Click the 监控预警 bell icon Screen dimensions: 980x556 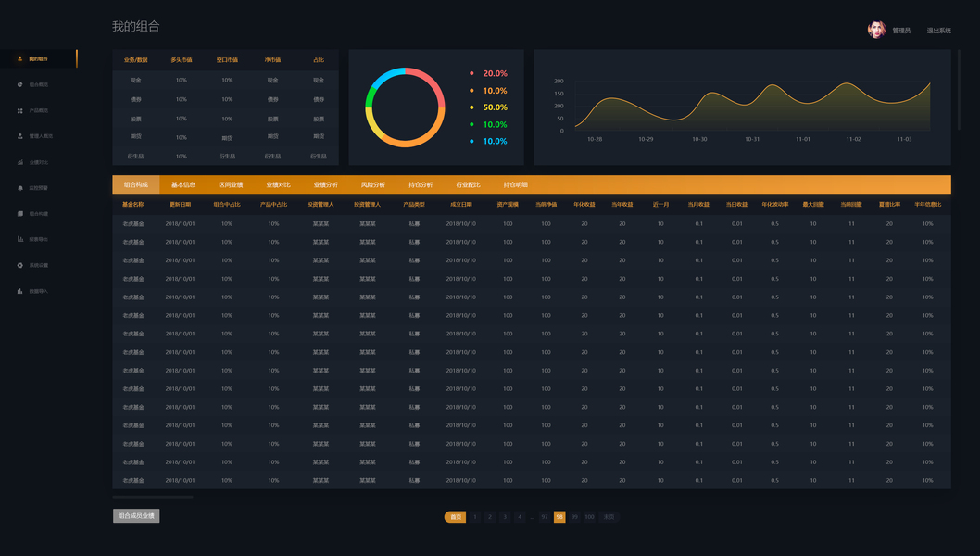click(x=20, y=187)
